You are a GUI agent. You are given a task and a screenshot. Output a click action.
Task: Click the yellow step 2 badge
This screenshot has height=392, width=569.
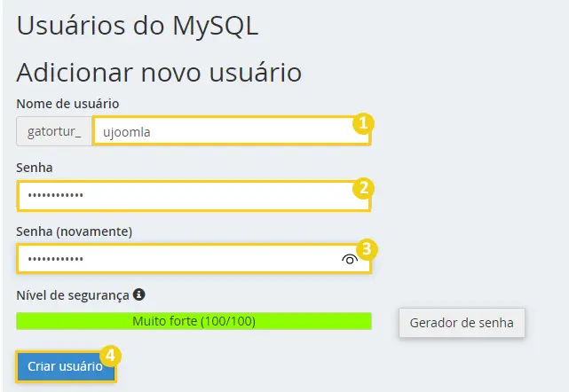[363, 188]
